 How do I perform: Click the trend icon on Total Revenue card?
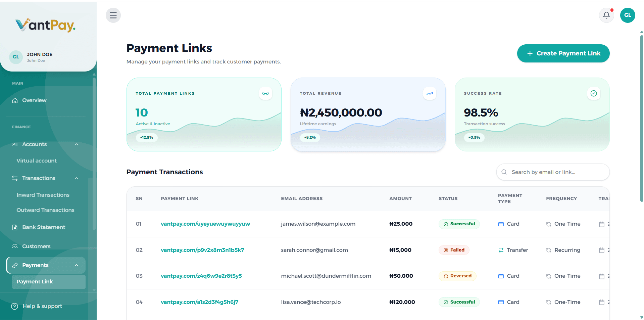click(430, 93)
